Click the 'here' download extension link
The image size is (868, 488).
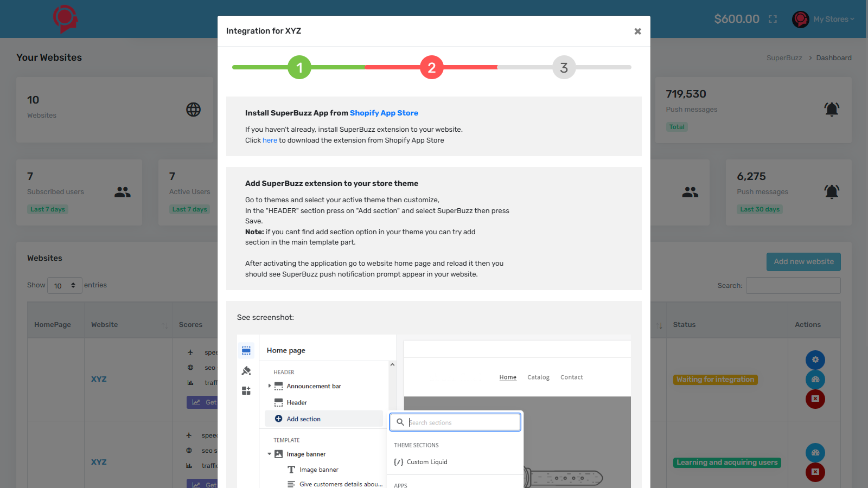point(270,140)
